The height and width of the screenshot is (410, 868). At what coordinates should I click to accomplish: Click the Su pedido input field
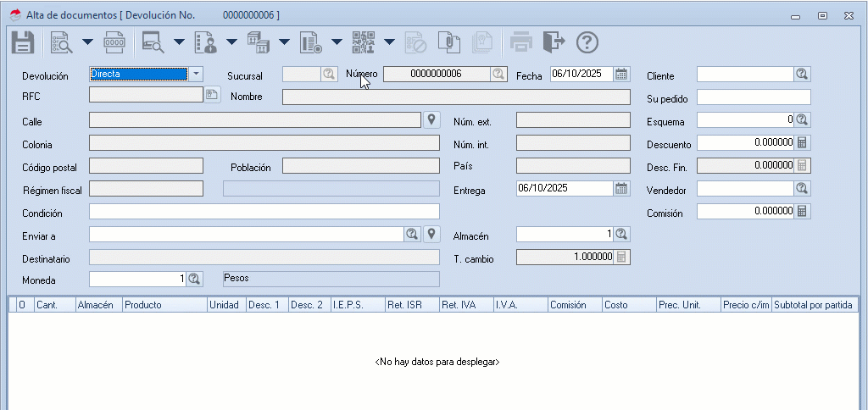click(x=754, y=97)
